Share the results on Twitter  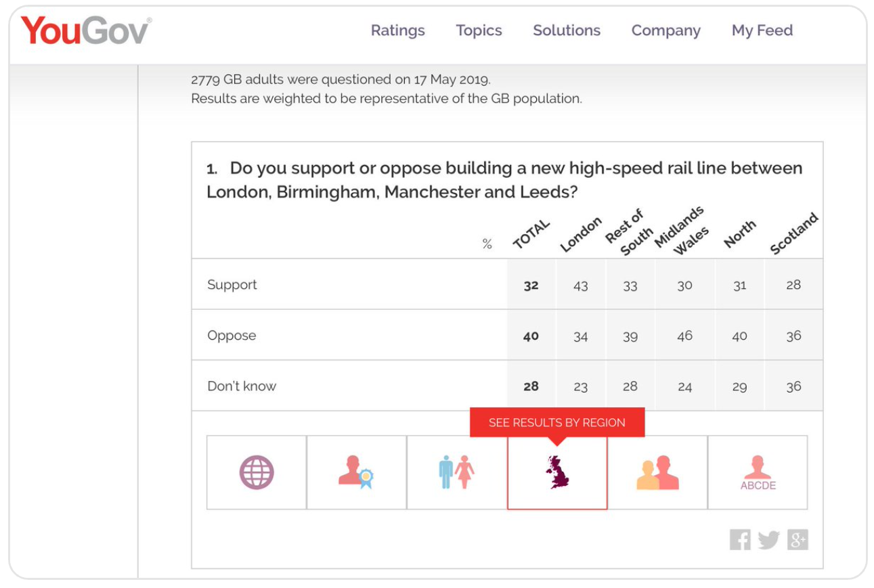point(770,541)
